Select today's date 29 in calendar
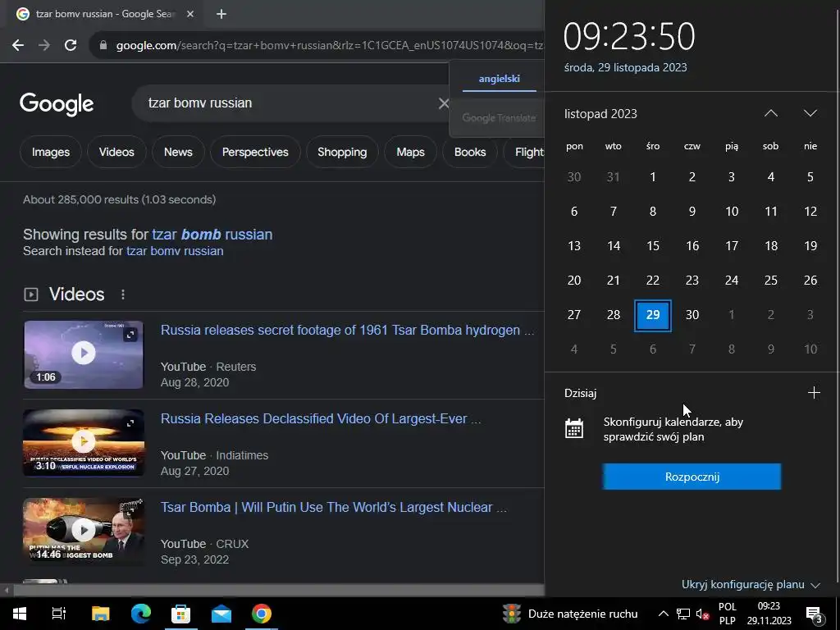The height and width of the screenshot is (630, 840). coord(652,315)
